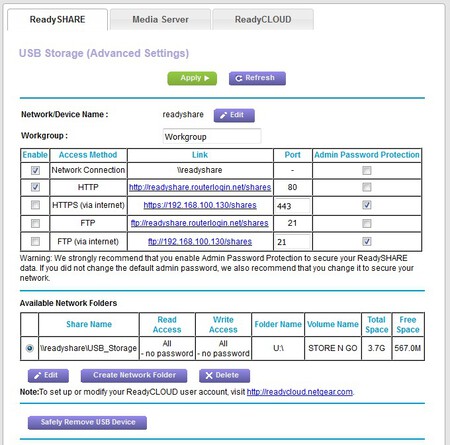Image resolution: width=450 pixels, height=445 pixels.
Task: Click Safely Remove USB Device button
Action: (x=87, y=422)
